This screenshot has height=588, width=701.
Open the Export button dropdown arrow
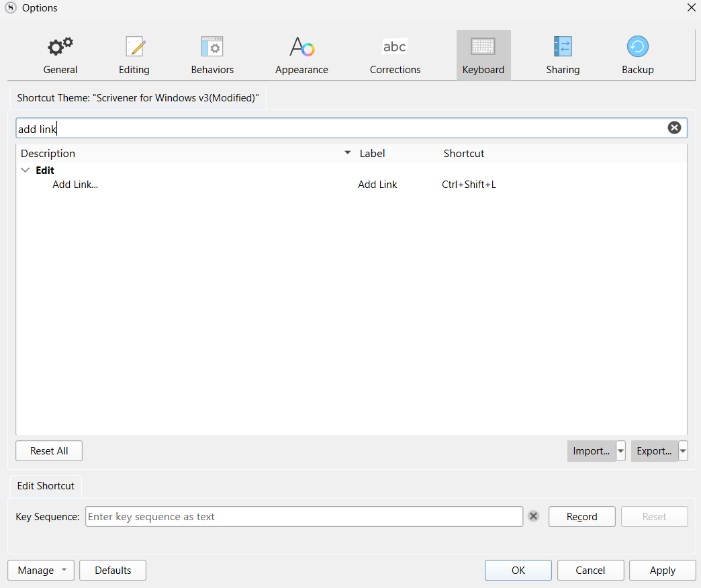(683, 451)
